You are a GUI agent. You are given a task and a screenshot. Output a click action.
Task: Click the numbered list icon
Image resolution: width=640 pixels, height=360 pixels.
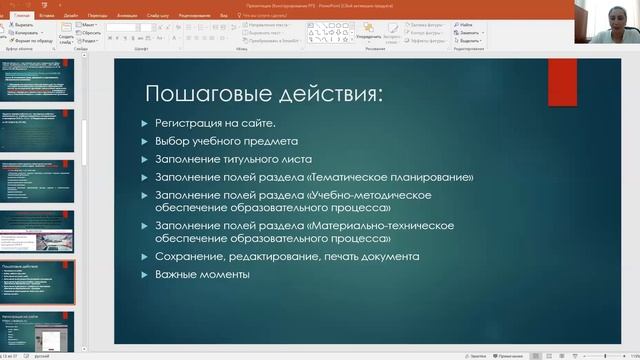click(202, 27)
